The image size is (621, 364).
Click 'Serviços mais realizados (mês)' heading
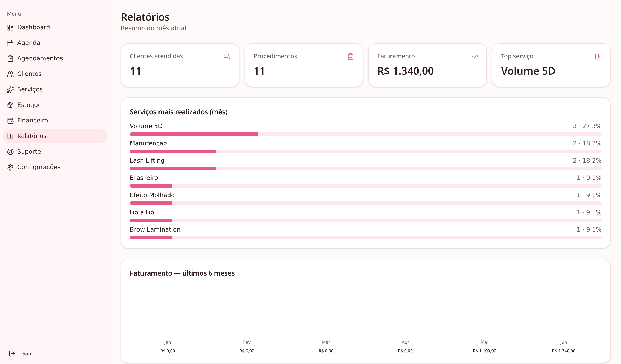tap(179, 112)
